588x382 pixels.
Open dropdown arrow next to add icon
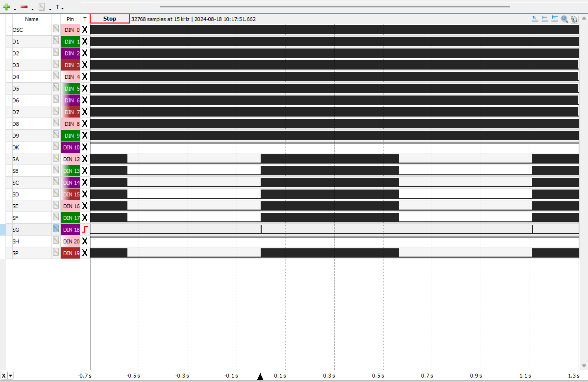pyautogui.click(x=15, y=9)
